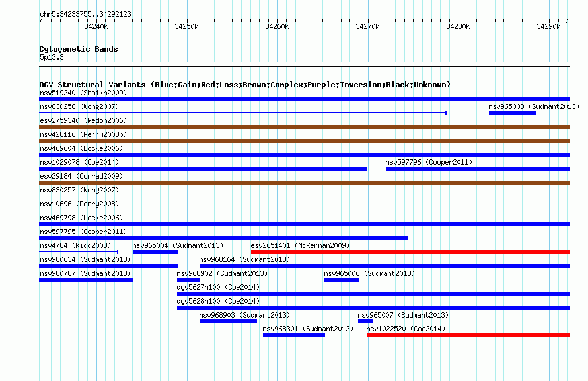This screenshot has height=381, width=588.
Task: Select the blue nsv968301 bar
Action: [x=294, y=335]
